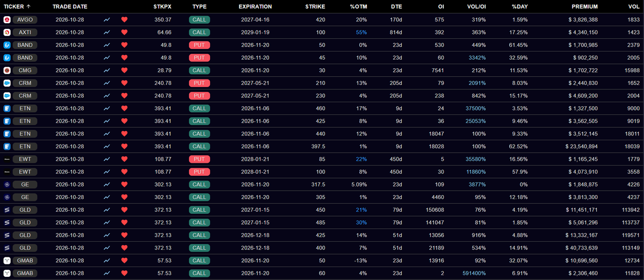Image resolution: width=644 pixels, height=280 pixels.
Task: Toggle heart favorite on BAND strike 45 row
Action: pos(125,58)
